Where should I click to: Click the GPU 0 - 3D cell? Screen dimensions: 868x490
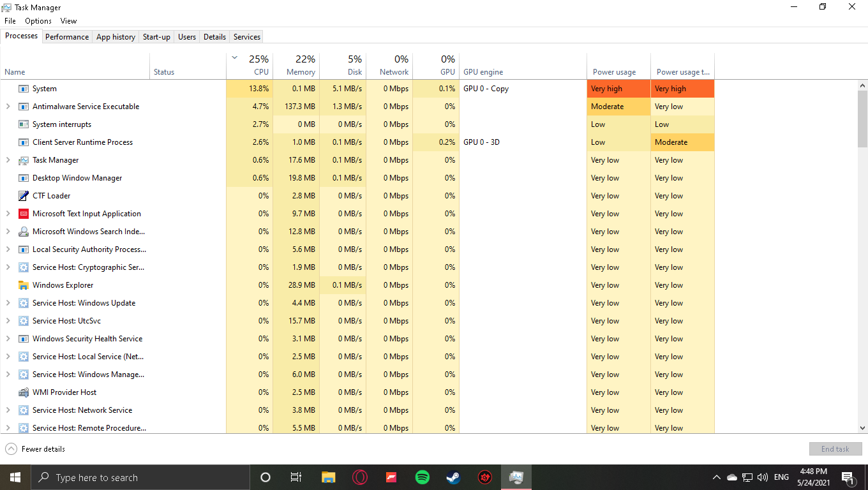tap(523, 142)
